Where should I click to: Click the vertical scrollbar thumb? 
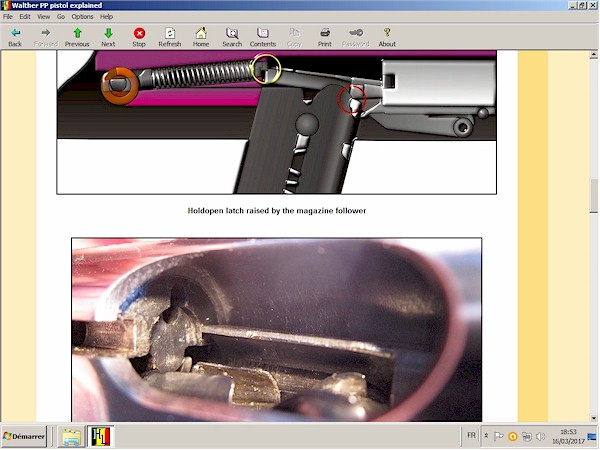[593, 194]
